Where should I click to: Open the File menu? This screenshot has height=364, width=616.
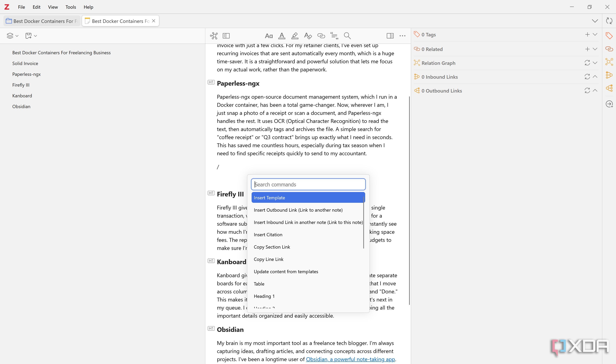pos(21,7)
